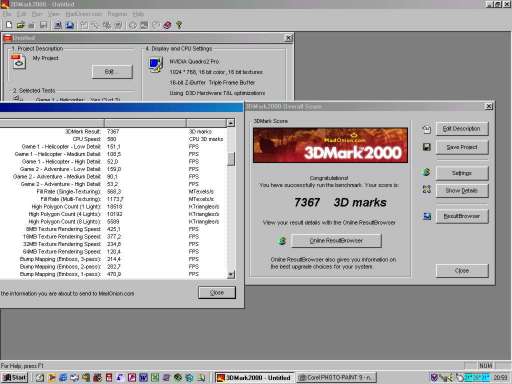
Task: Click the floppy disk icon beside Save Project
Action: [x=427, y=147]
